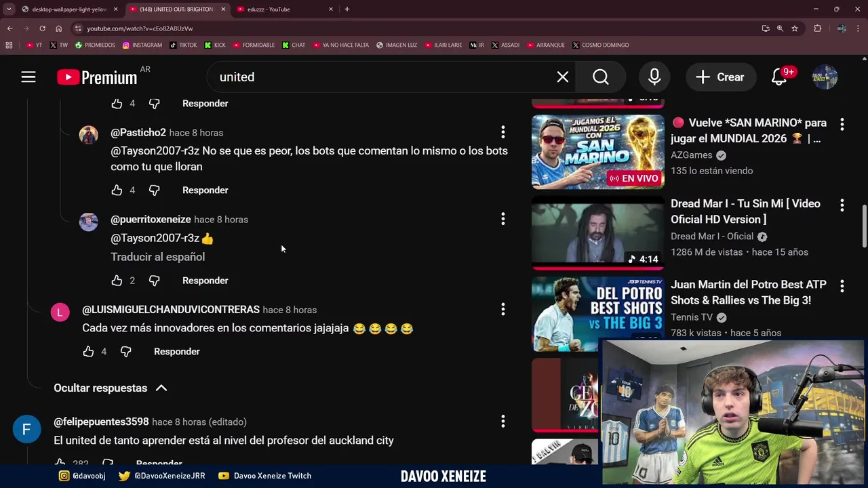
Task: Run search with magnifier button
Action: click(601, 77)
